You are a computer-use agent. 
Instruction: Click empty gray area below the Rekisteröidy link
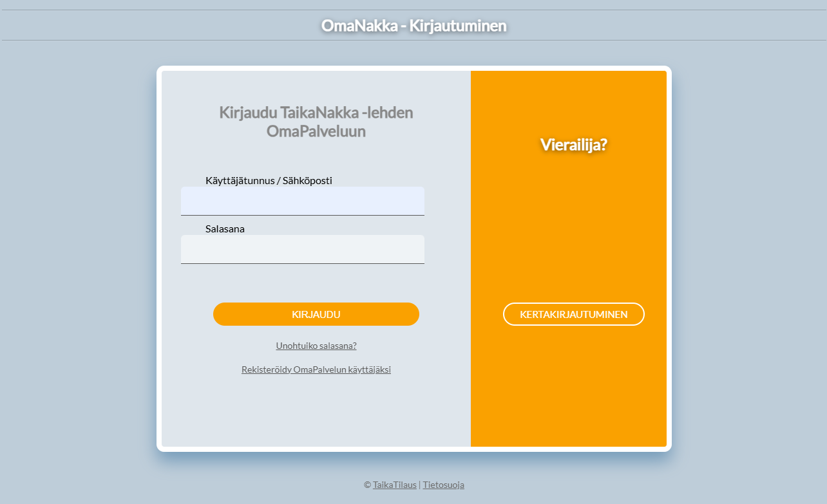tap(316, 412)
